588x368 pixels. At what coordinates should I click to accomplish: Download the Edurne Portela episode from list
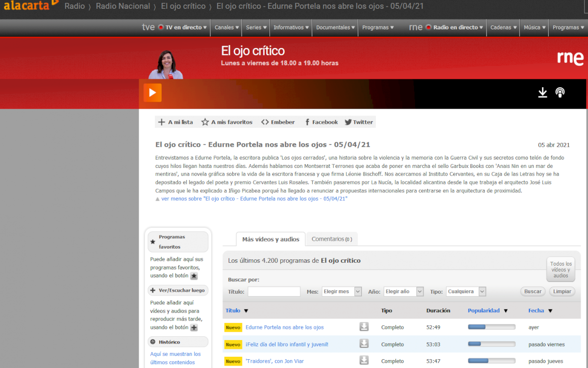[364, 327]
